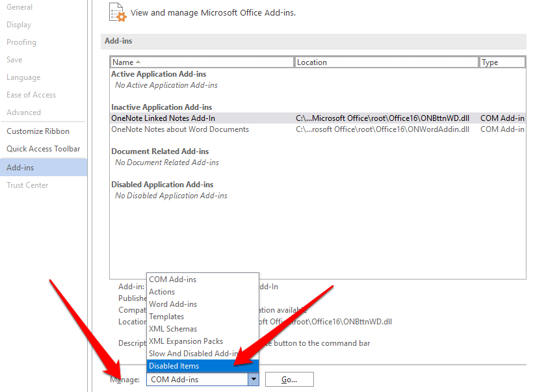Pick Slow And Disabled Add-ins entry
This screenshot has height=392, width=533.
coord(193,354)
